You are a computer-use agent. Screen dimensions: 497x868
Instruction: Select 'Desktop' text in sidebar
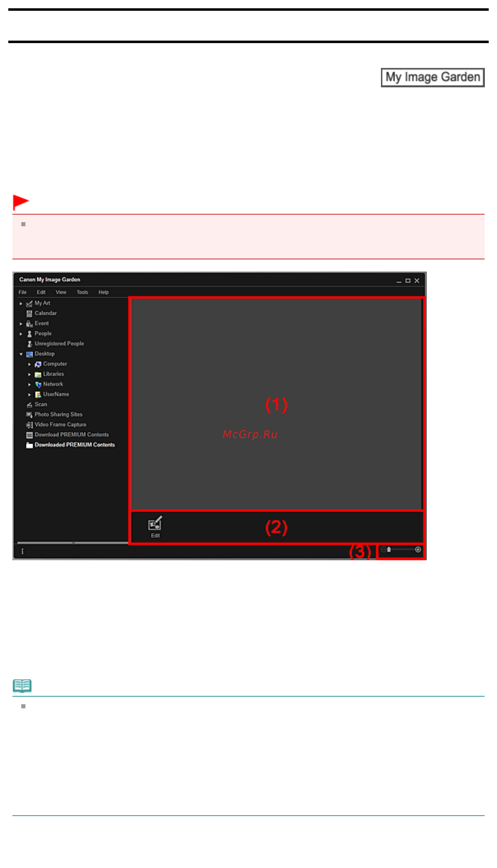pyautogui.click(x=44, y=354)
